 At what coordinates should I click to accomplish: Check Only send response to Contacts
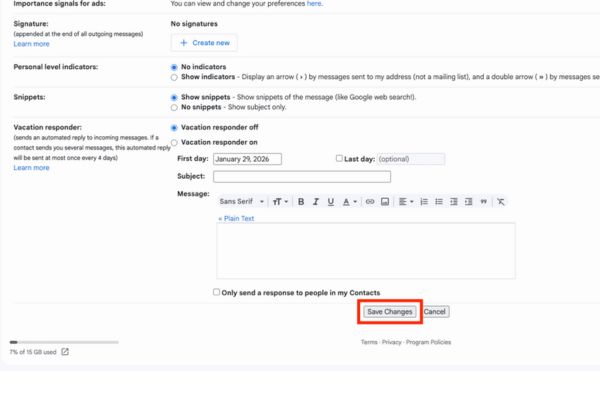217,292
